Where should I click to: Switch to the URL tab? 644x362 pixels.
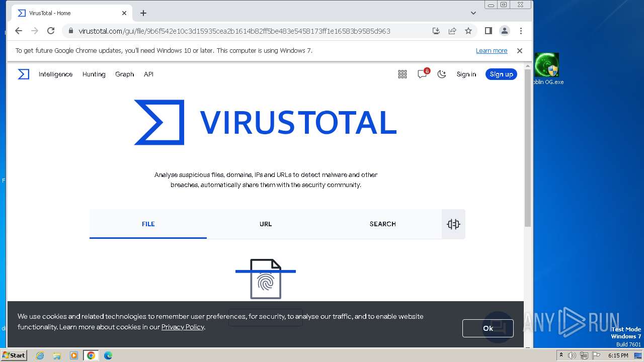pos(266,224)
